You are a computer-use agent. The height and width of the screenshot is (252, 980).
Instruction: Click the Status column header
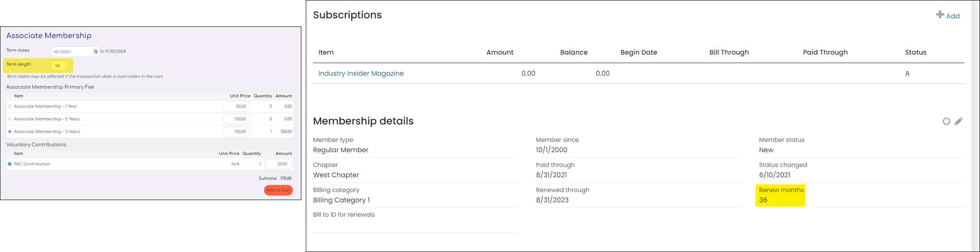coord(915,52)
